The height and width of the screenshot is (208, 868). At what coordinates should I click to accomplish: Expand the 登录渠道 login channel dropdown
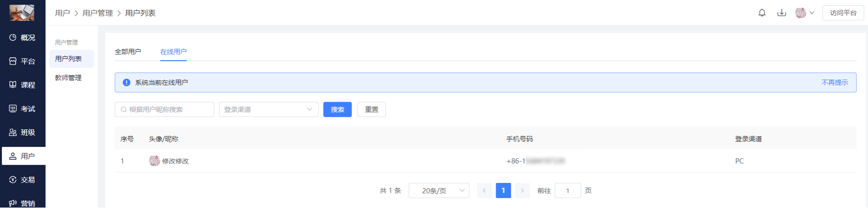tap(268, 109)
